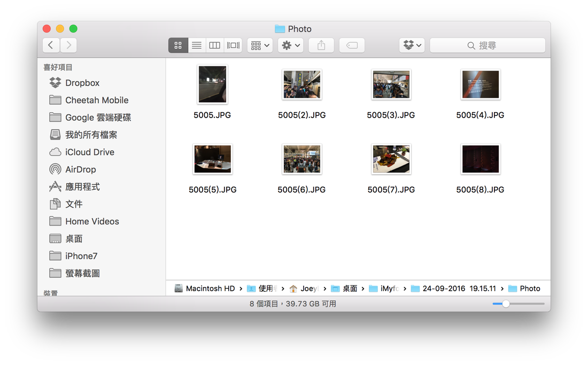
Task: Select the 5005(3).JPG thumbnail
Action: click(391, 84)
